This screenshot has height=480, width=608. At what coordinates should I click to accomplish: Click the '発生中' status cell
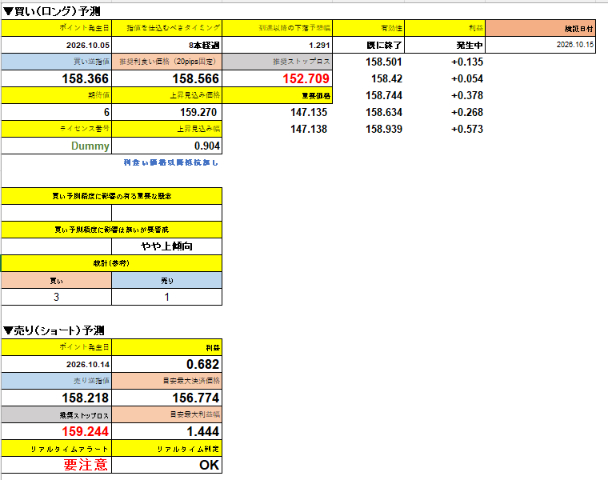pos(445,45)
